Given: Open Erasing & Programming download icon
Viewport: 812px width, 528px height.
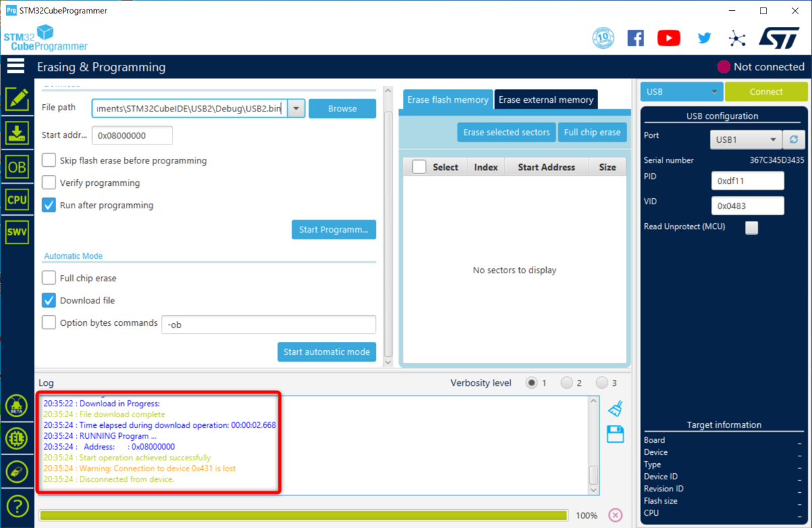Looking at the screenshot, I should click(x=17, y=133).
